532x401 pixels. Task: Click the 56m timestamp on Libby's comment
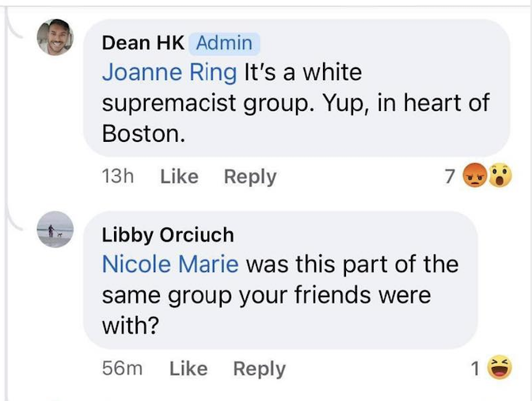point(123,369)
